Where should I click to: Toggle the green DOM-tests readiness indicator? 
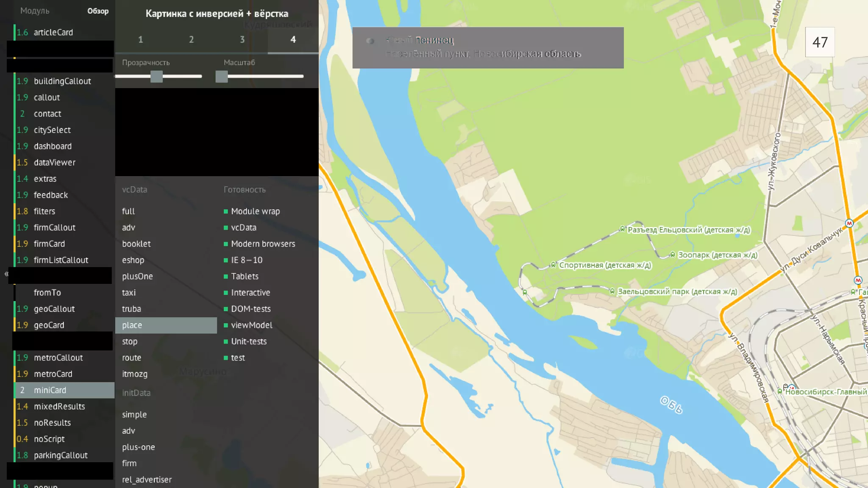click(226, 309)
